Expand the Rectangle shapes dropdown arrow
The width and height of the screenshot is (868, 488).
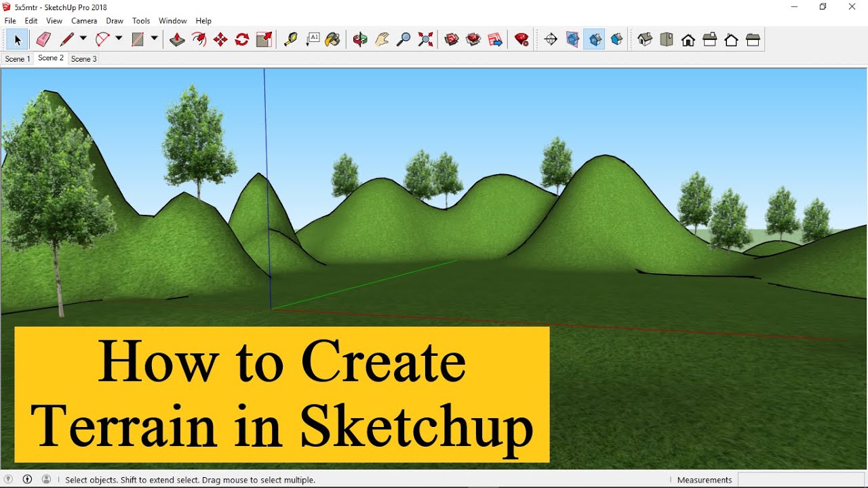pos(155,39)
